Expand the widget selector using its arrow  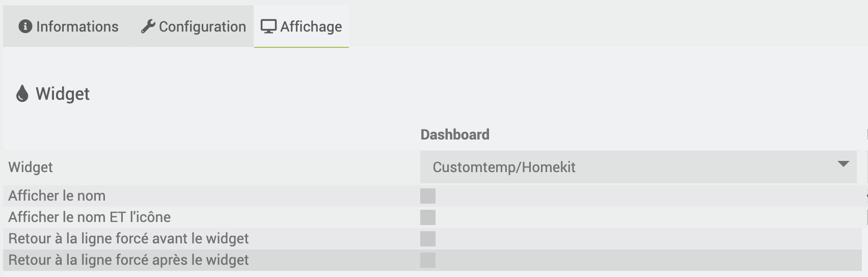843,164
